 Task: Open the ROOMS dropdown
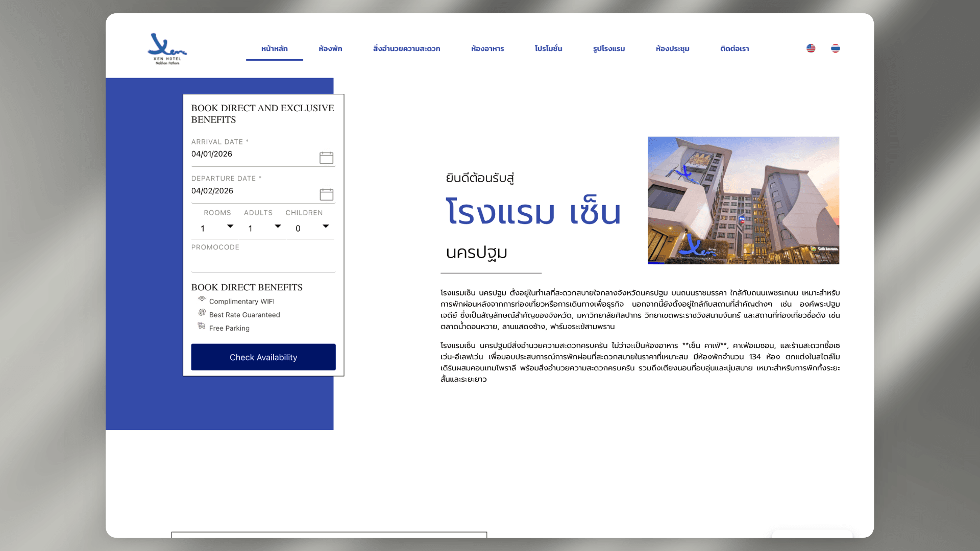(230, 228)
